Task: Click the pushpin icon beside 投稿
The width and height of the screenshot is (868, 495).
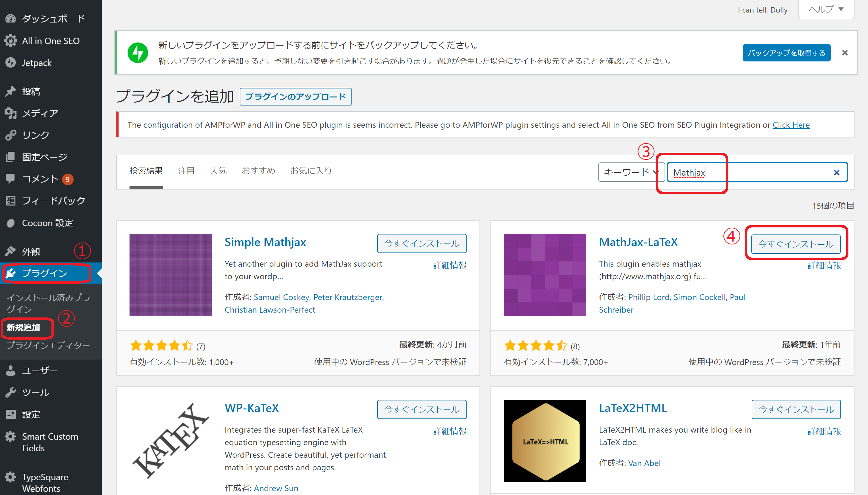Action: point(11,91)
